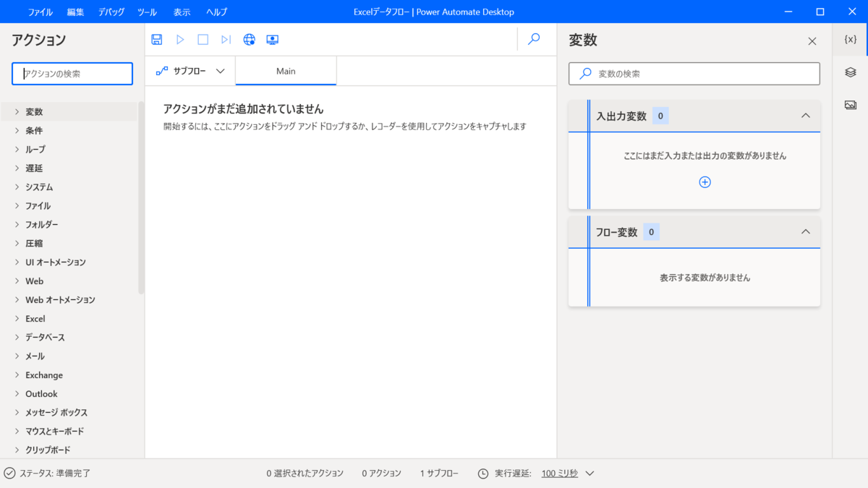Open the UI elements layers icon
The height and width of the screenshot is (488, 868).
pyautogui.click(x=851, y=72)
